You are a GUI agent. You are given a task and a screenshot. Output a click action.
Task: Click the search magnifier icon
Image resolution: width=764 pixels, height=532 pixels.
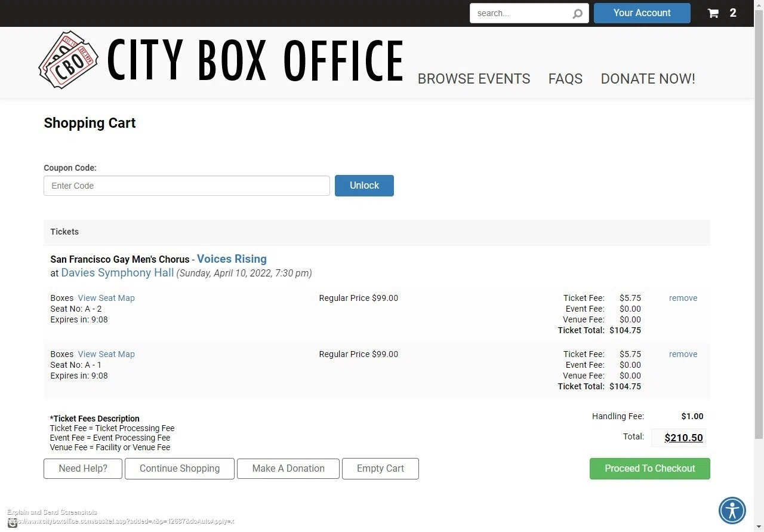click(x=577, y=14)
